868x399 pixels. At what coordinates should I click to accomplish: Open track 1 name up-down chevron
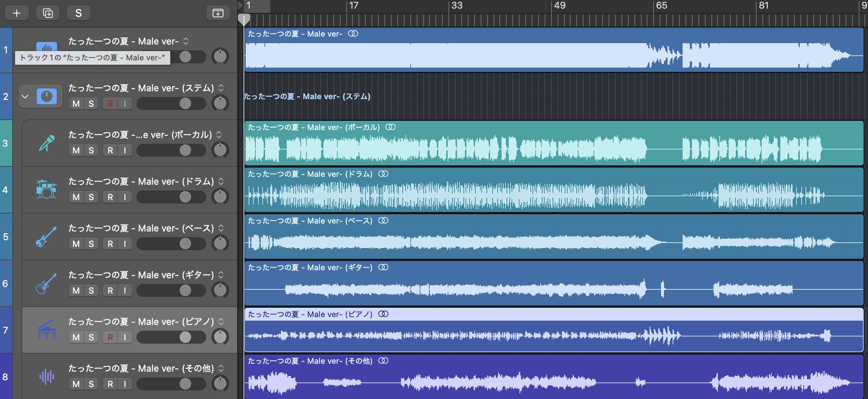186,41
